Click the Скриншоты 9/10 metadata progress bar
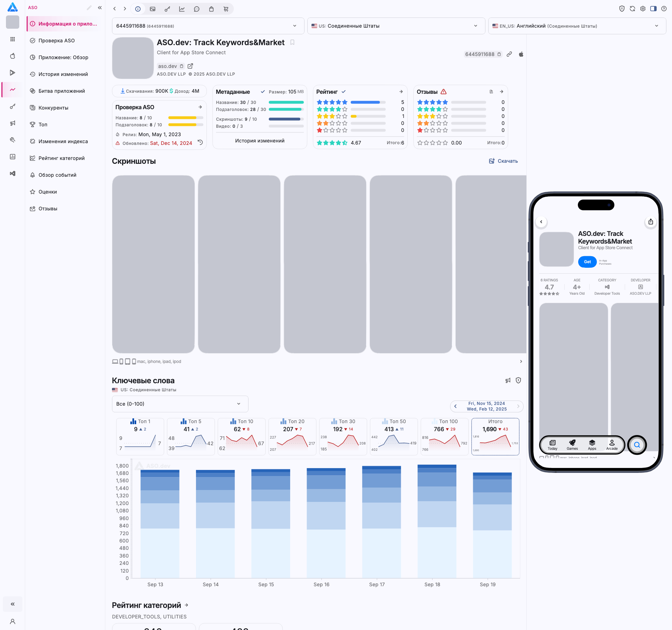 (x=286, y=119)
